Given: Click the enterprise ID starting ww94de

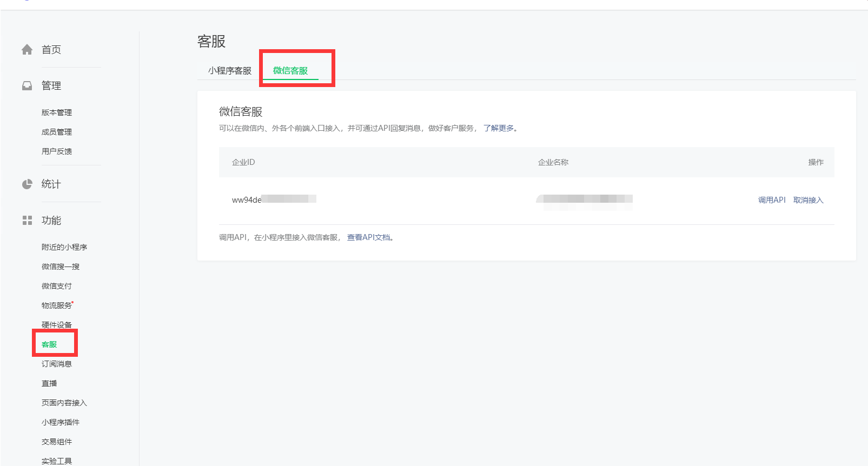Looking at the screenshot, I should pos(274,199).
